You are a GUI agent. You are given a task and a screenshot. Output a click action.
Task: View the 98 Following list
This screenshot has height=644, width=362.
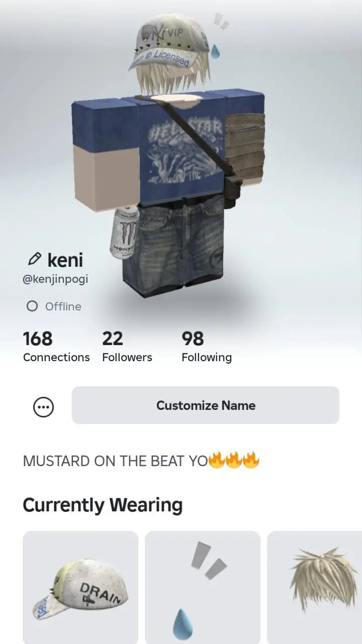pos(207,347)
